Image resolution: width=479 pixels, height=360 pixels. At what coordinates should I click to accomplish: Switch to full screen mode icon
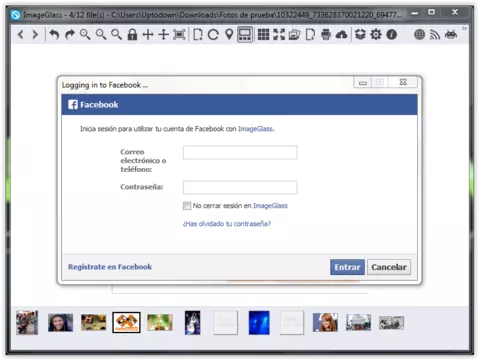[279, 35]
